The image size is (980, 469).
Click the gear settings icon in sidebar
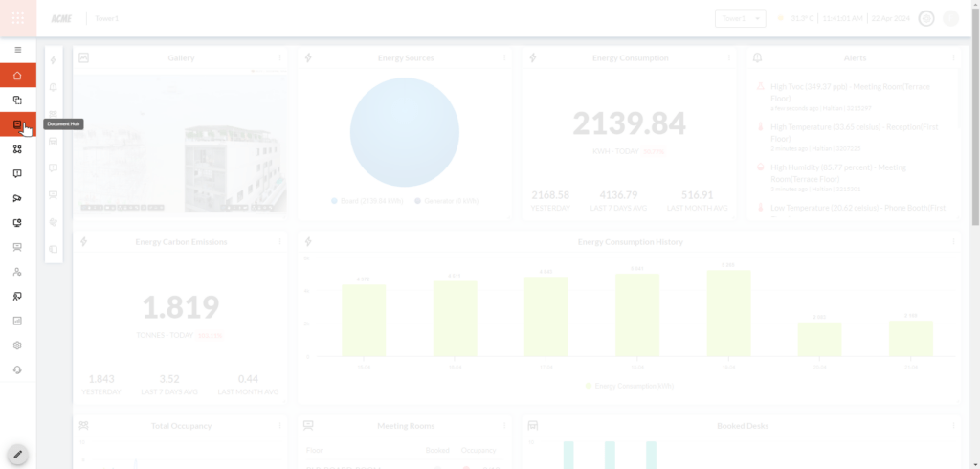pyautogui.click(x=17, y=346)
